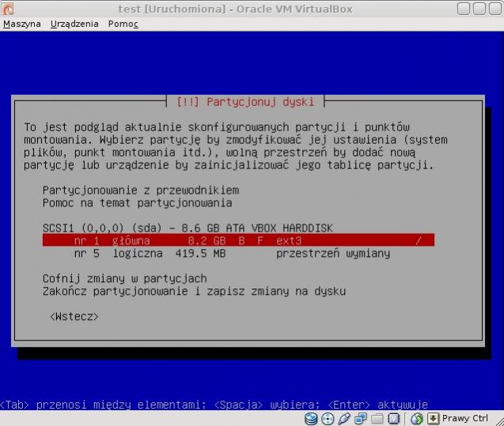Image resolution: width=504 pixels, height=426 pixels.
Task: Select partition nr 1 główna ext3
Action: pos(238,240)
